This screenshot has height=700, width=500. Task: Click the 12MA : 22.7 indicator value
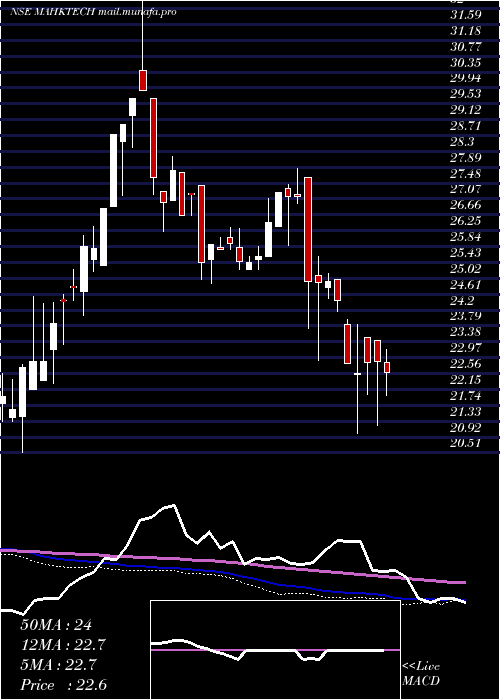coord(65,645)
